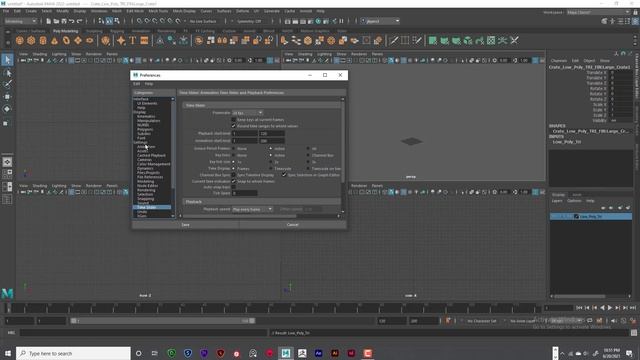Open the Playback speed dropdown
This screenshot has height=360, width=640.
click(x=252, y=209)
